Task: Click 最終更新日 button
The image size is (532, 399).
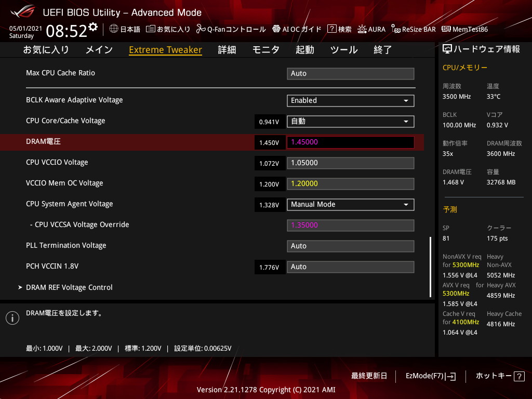Action: (x=369, y=376)
